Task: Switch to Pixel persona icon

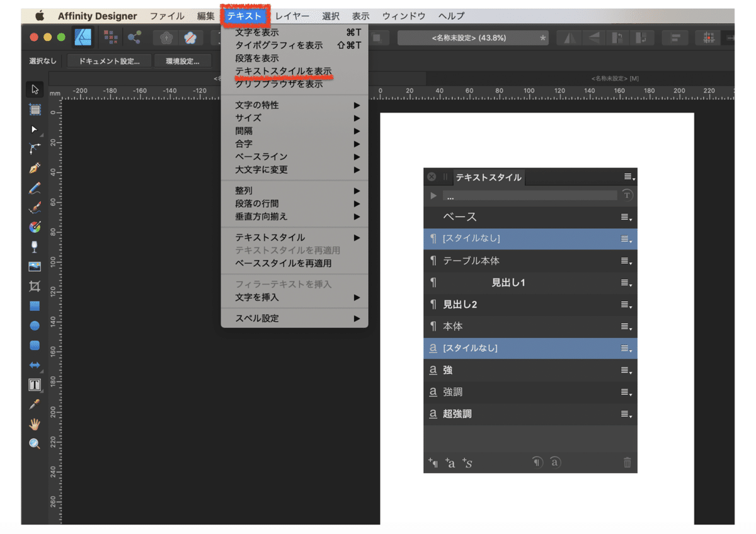Action: click(x=111, y=38)
